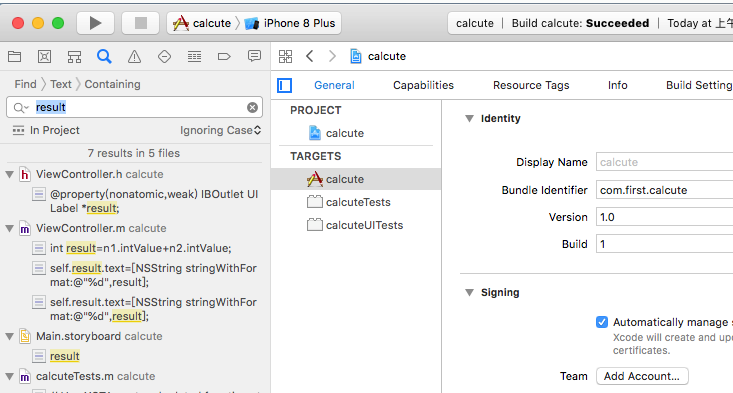
Task: Open the Test navigator diamond icon
Action: 164,57
